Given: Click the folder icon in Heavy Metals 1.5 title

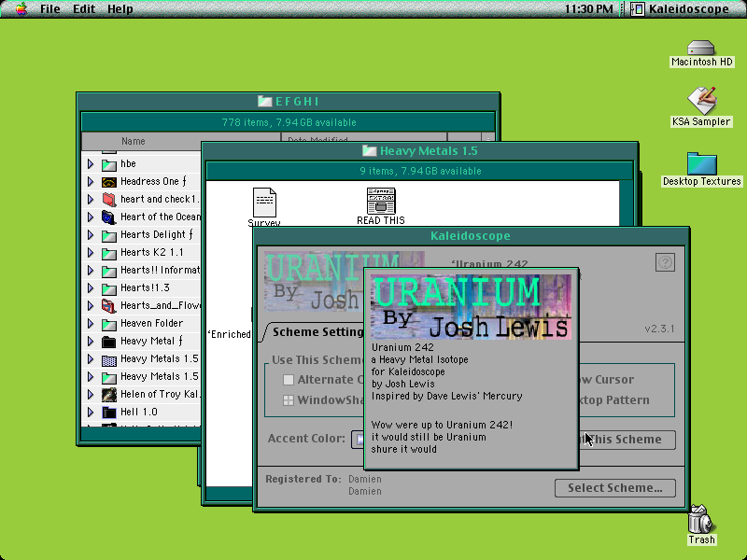Looking at the screenshot, I should point(369,151).
